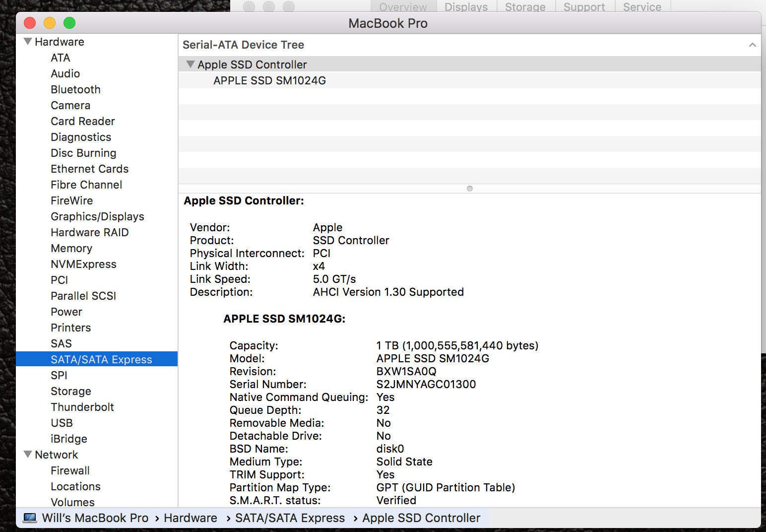Click the Medium Type value Solid State
The image size is (766, 532).
(404, 462)
